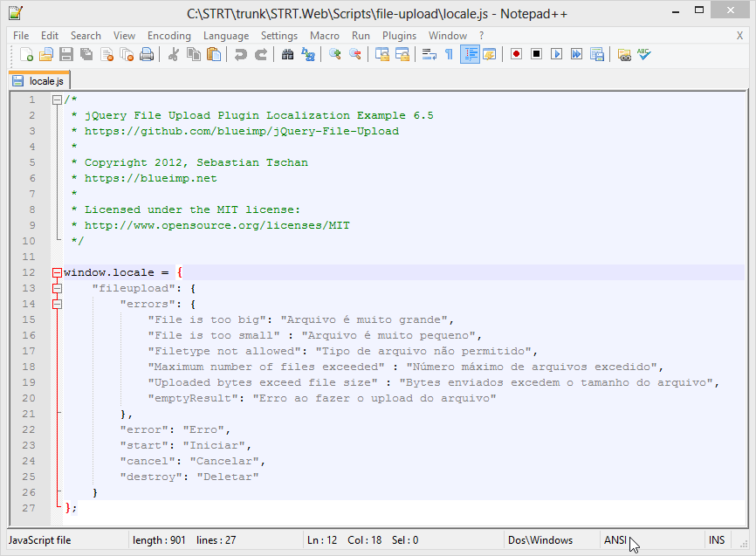Collapse the window.locale fold at line 12
Image resolution: width=756 pixels, height=556 pixels.
(x=57, y=272)
